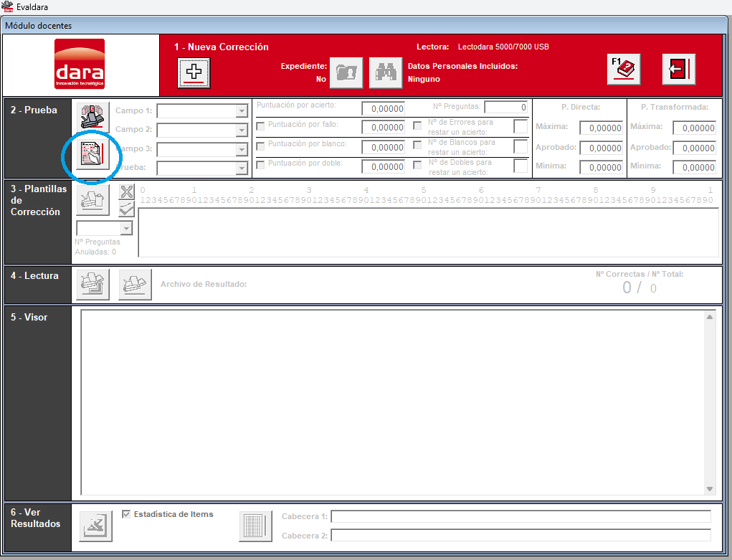
Task: Enable the Puntuación por fallo checkbox
Action: pos(260,126)
